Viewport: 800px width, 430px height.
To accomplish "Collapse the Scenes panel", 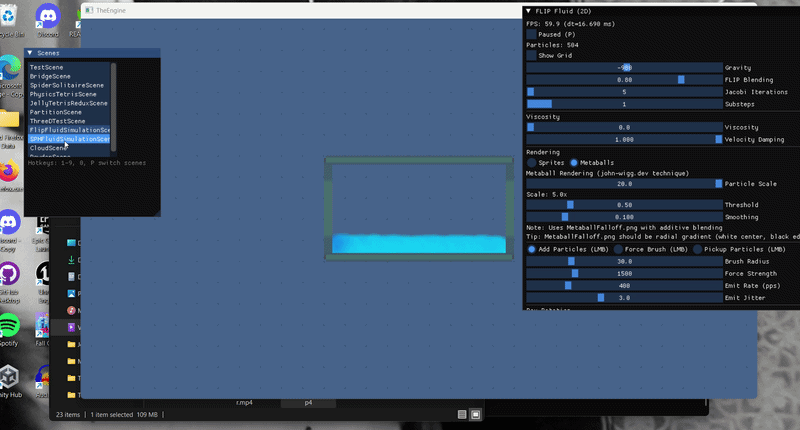I will click(30, 53).
